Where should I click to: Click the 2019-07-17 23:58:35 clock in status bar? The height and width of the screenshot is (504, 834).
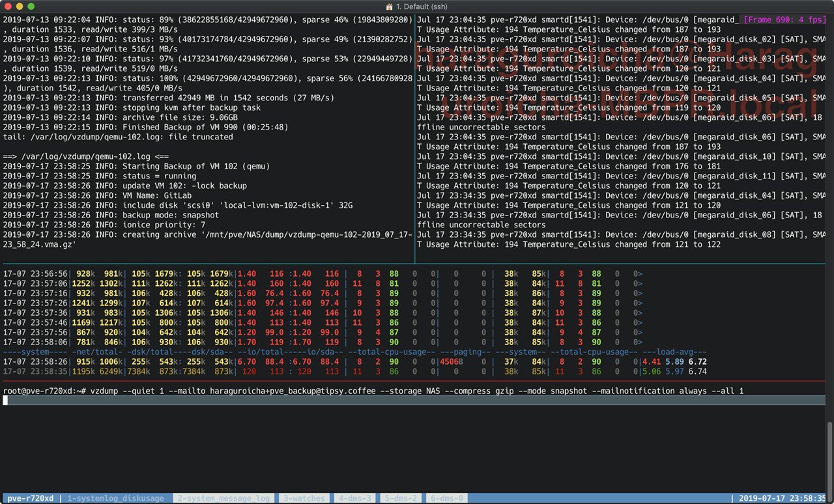coord(782,498)
